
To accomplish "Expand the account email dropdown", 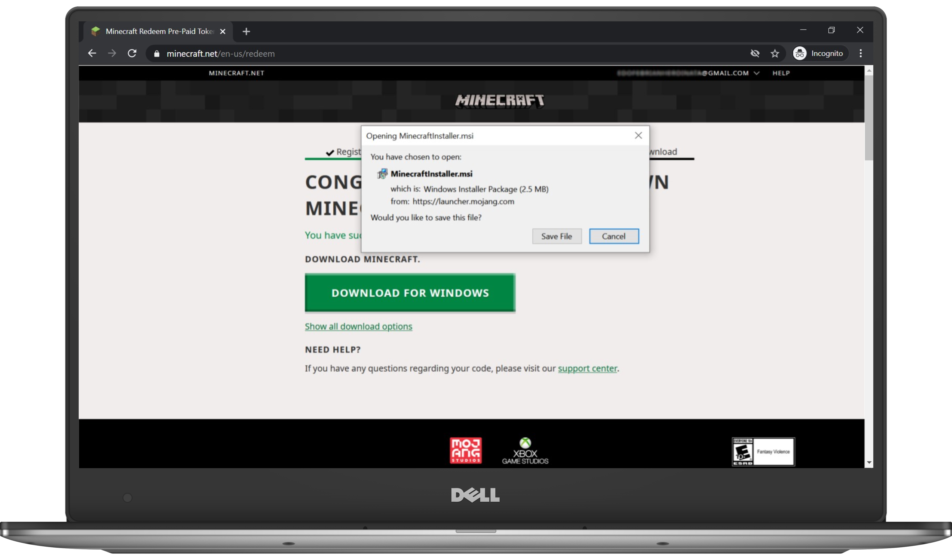I will click(757, 73).
